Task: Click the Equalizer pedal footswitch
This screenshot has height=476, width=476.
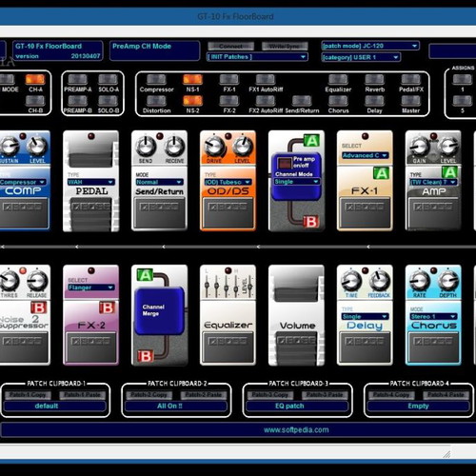Action: click(x=228, y=347)
